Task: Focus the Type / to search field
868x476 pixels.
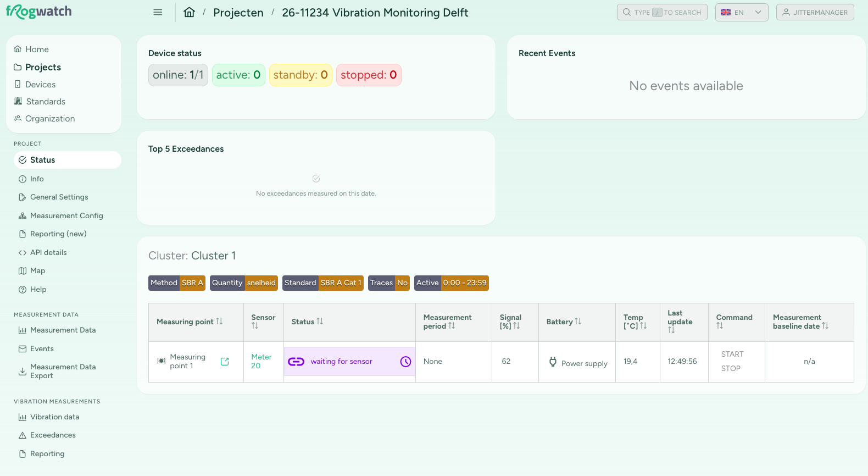Action: pyautogui.click(x=662, y=12)
